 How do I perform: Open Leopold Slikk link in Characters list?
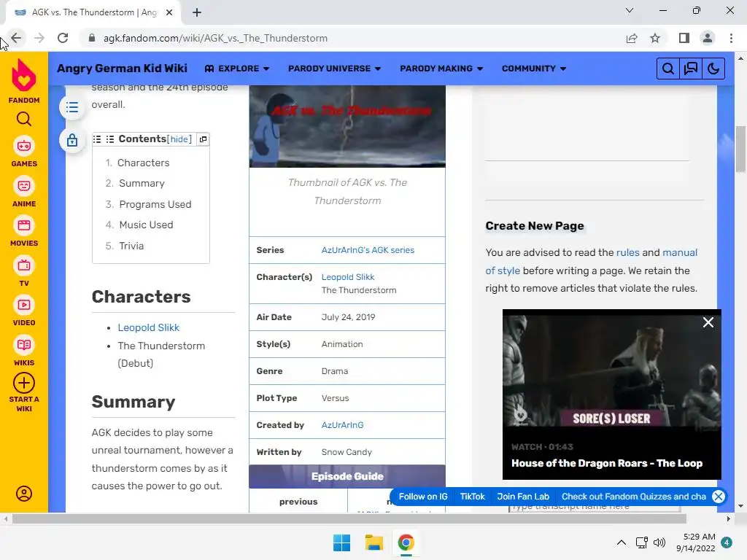pos(149,327)
